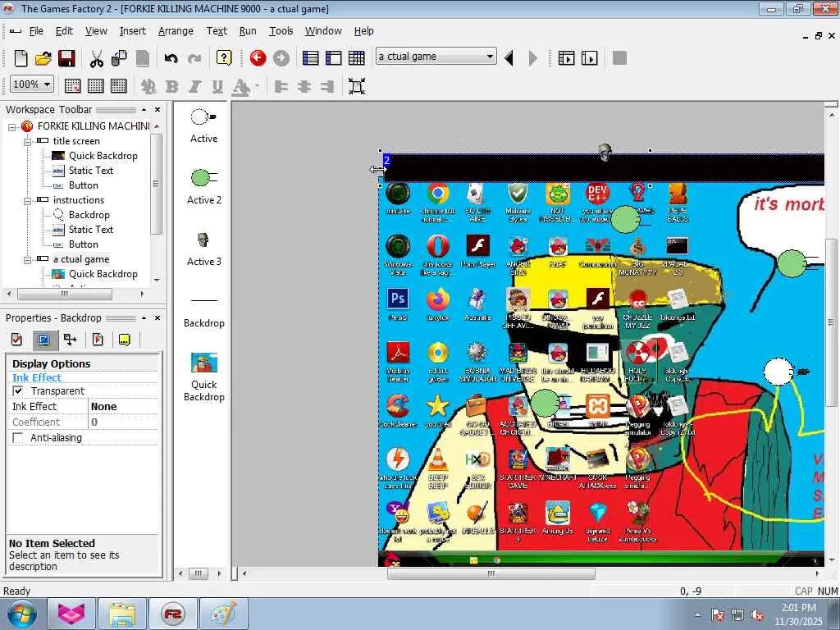Select Static Text under title screen
This screenshot has height=630, width=840.
pyautogui.click(x=90, y=171)
